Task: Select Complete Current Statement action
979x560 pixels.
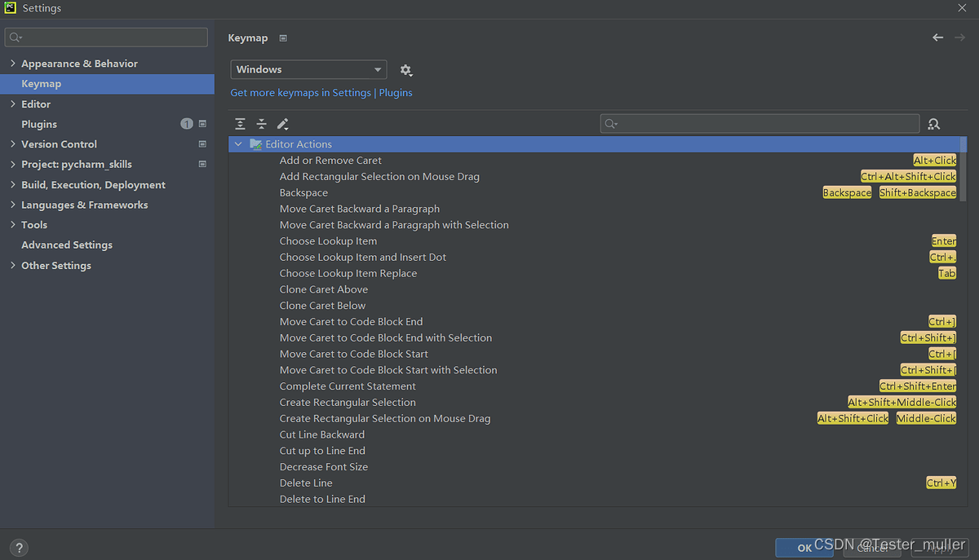Action: pyautogui.click(x=348, y=386)
